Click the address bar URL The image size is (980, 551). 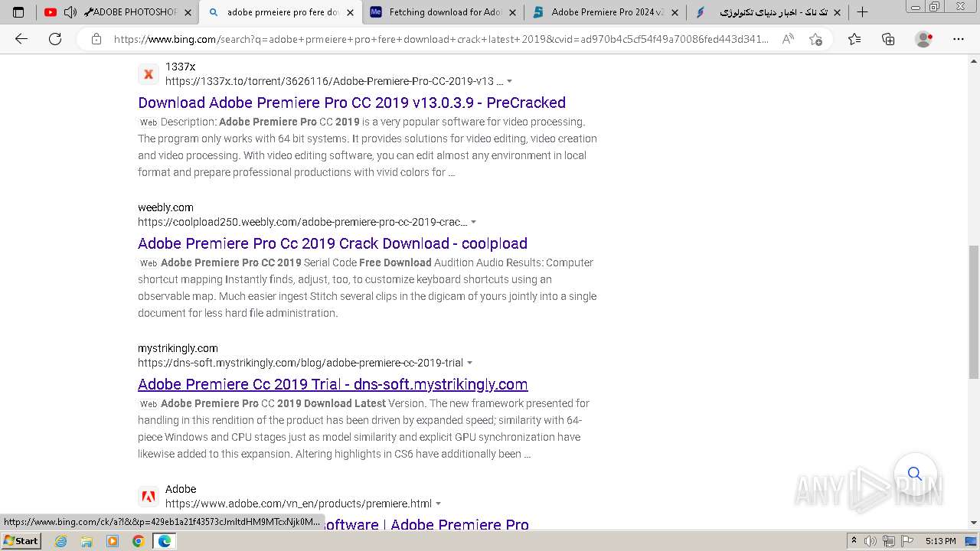pos(441,39)
